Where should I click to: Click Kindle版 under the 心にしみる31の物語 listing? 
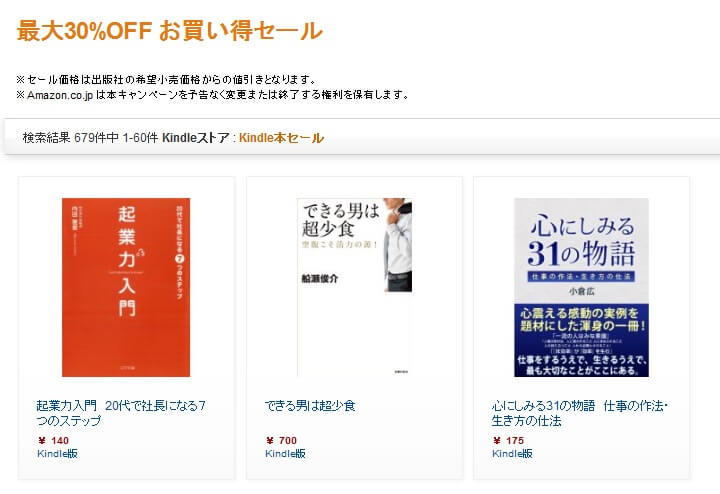(512, 454)
